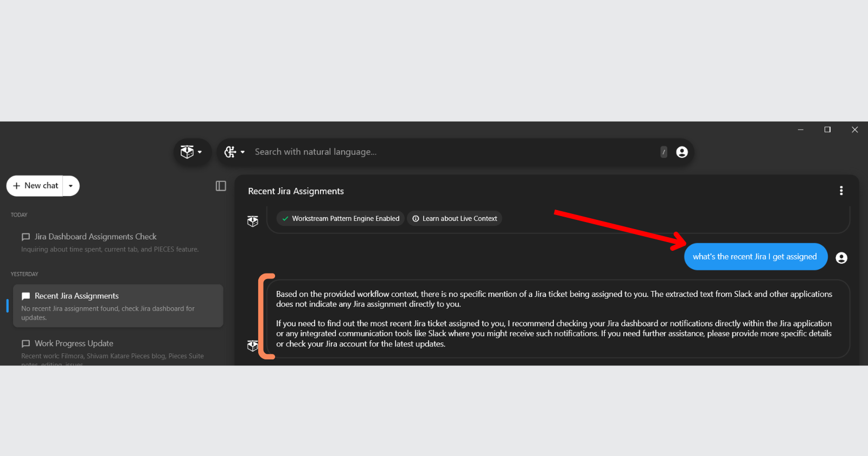
Task: Click the copilot avatar beside the response
Action: (253, 346)
